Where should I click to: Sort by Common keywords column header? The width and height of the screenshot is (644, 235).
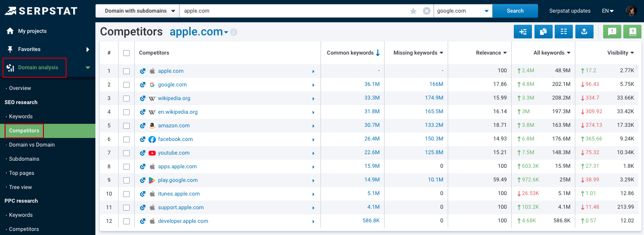tap(353, 53)
